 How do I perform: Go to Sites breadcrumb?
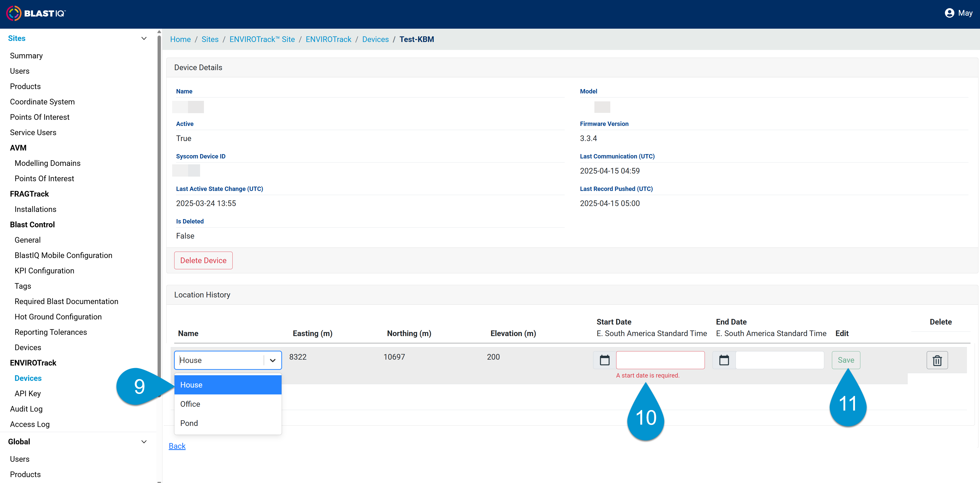tap(210, 39)
